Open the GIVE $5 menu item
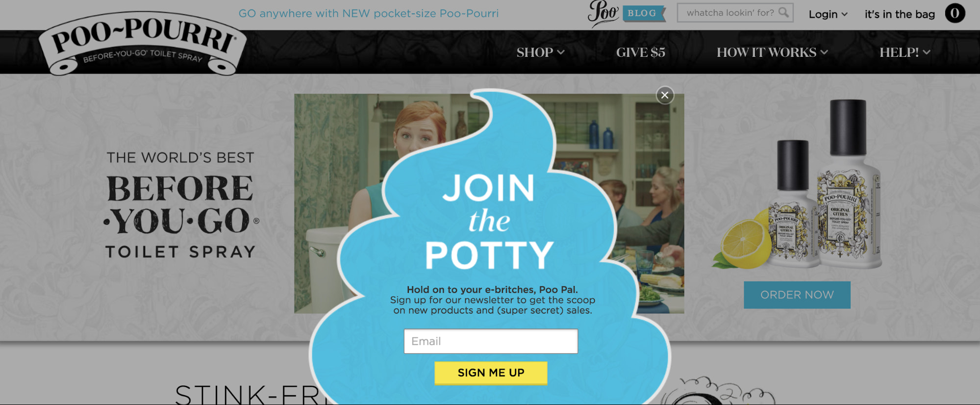Viewport: 980px width, 405px height. pos(640,52)
